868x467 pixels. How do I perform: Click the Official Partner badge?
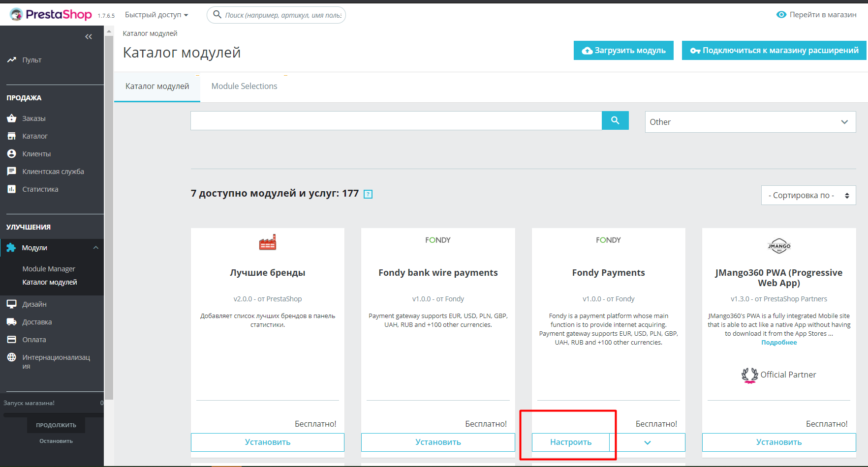[x=779, y=375]
